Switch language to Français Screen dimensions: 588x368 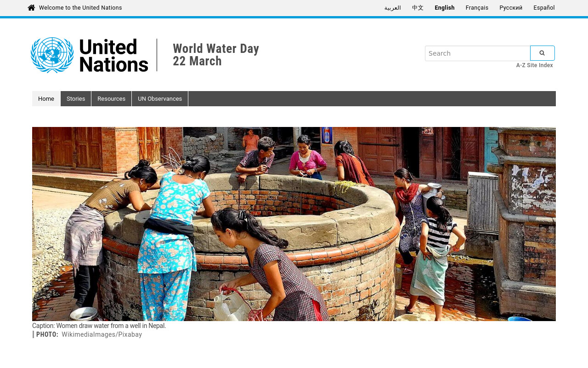click(x=477, y=8)
